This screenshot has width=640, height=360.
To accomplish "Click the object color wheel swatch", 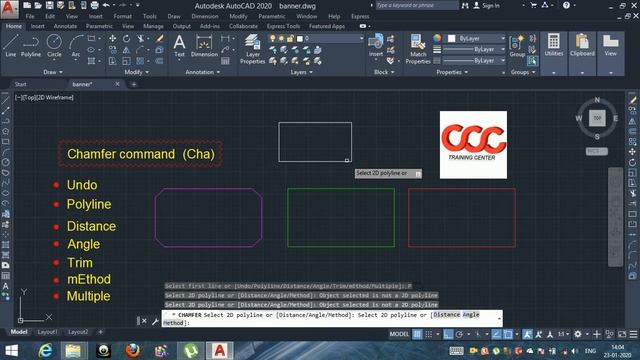I will point(437,38).
